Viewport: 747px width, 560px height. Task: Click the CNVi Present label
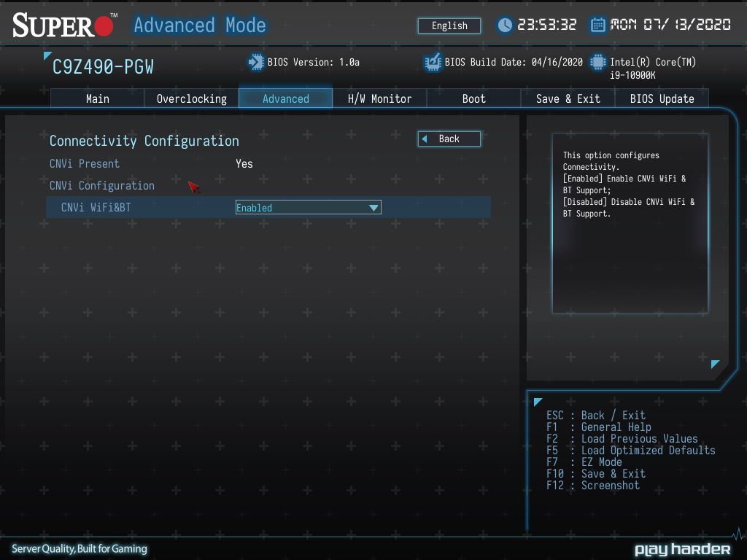coord(85,164)
